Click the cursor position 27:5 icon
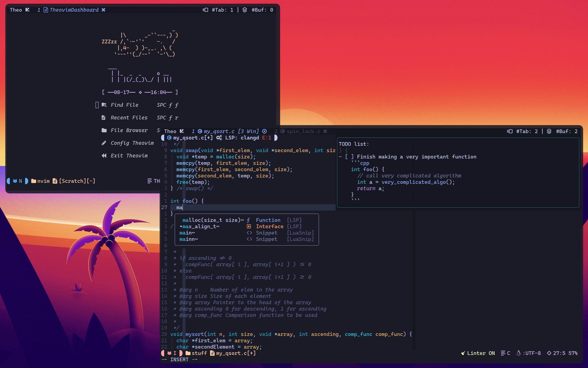The image size is (588, 368). [549, 353]
